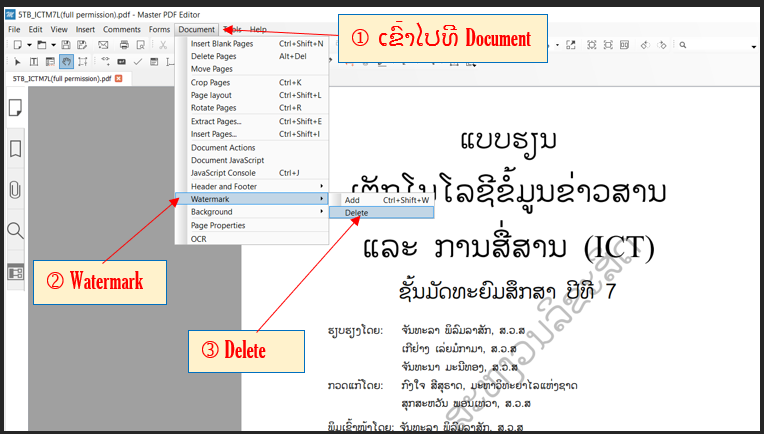Open the Attachments paperclip panel
764x434 pixels.
[15, 190]
